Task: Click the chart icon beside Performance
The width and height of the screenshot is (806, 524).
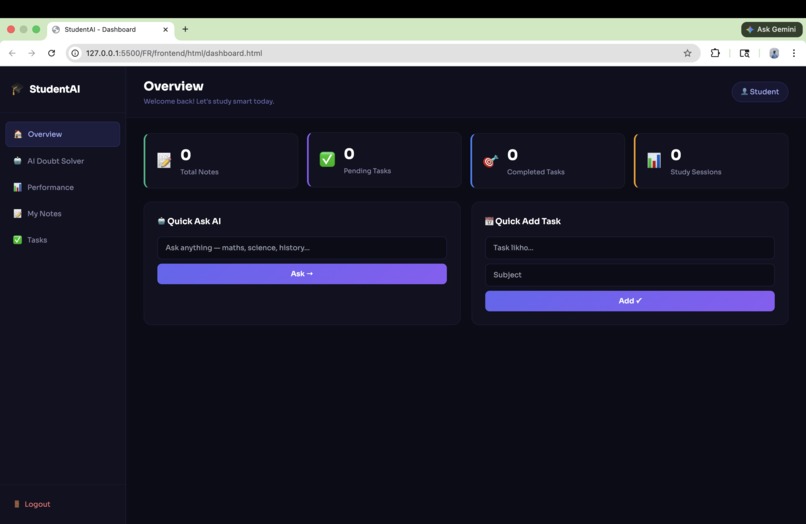Action: 17,187
